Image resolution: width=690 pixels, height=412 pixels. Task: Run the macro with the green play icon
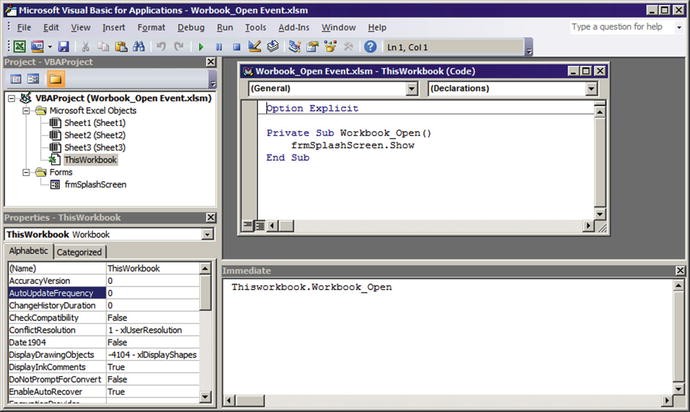point(202,46)
